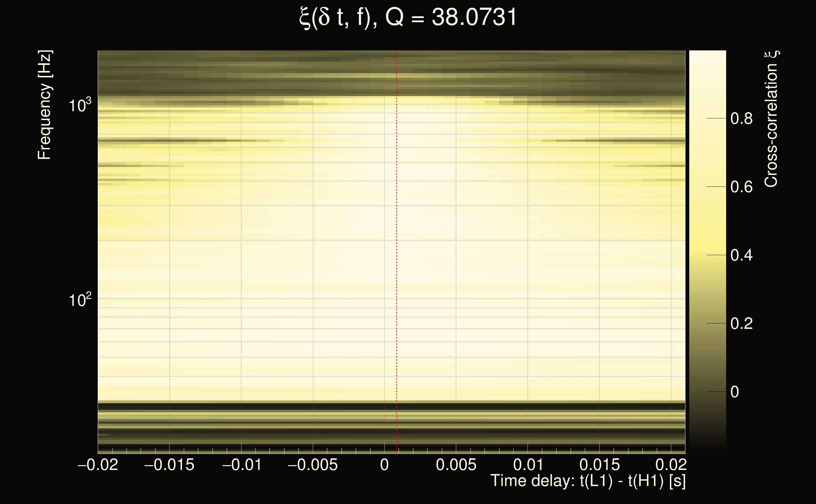Click the 0.015 time delay tick label
This screenshot has width=816, height=504.
coord(599,465)
